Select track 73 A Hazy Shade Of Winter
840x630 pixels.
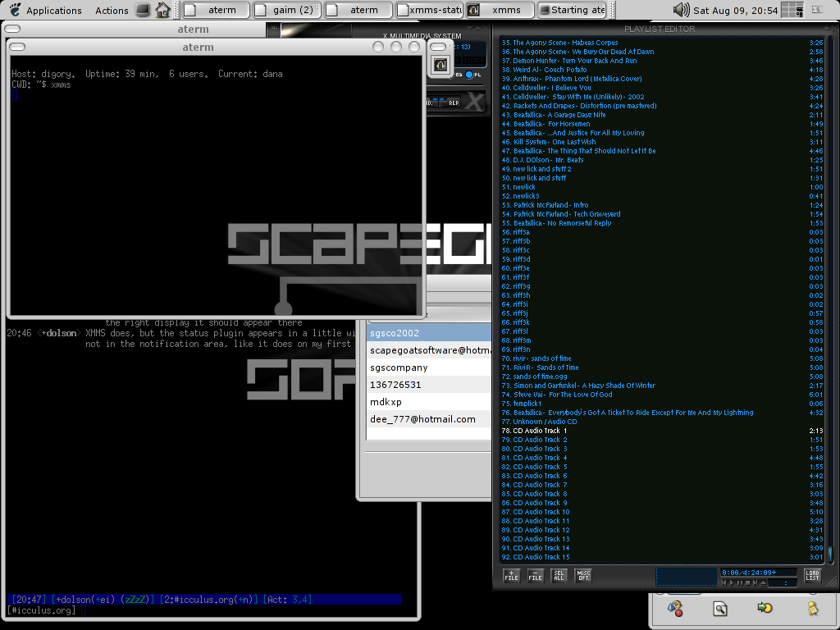pos(662,386)
